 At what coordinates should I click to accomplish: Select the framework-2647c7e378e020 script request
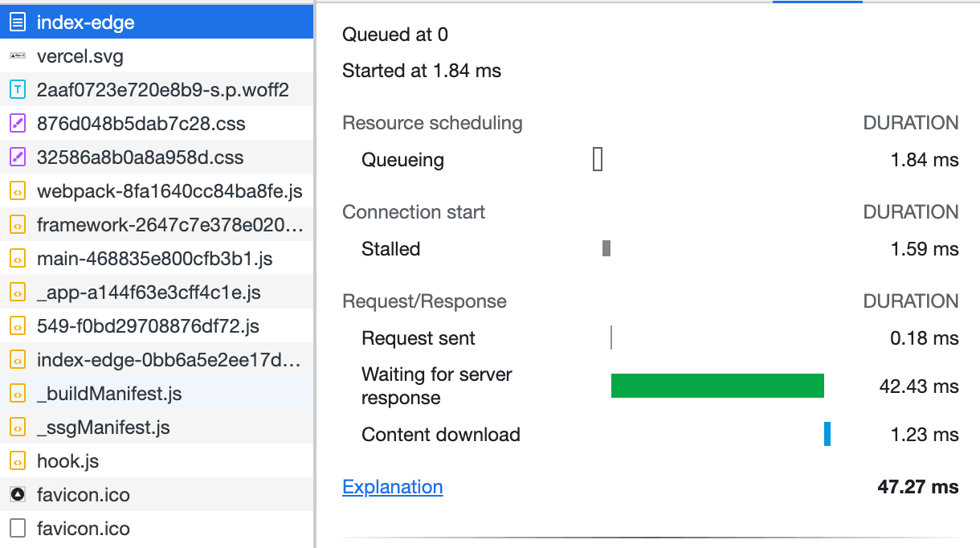tap(169, 225)
